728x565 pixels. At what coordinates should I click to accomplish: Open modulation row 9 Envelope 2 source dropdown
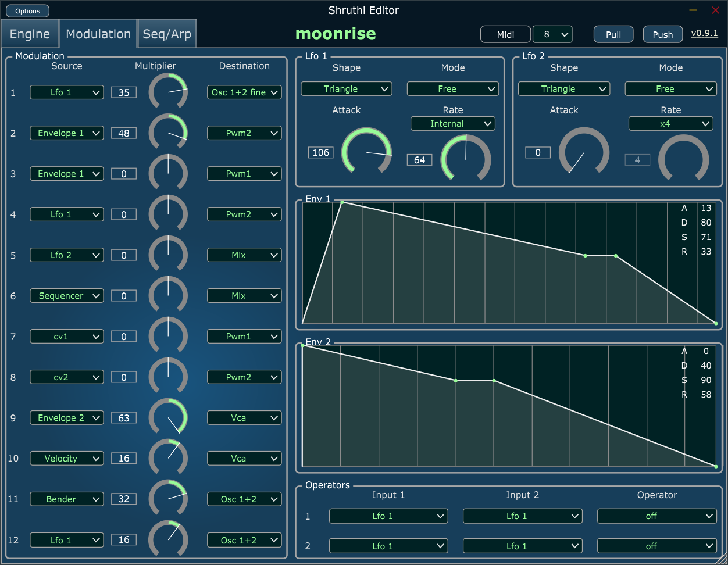click(67, 418)
